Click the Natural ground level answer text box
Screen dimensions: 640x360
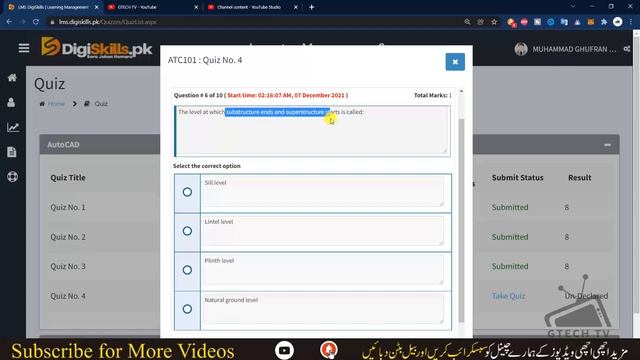tap(324, 309)
